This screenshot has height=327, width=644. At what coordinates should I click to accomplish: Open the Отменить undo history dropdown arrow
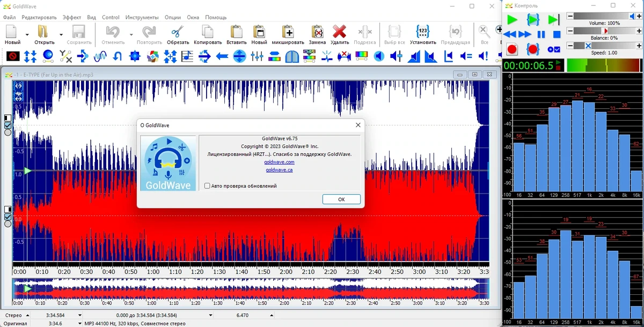click(131, 34)
